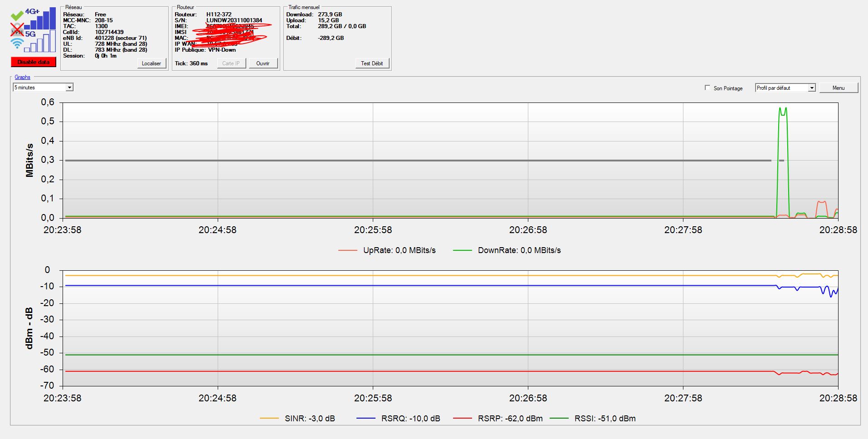Viewport: 868px width, 439px height.
Task: Click the Carte IP button
Action: pos(231,63)
